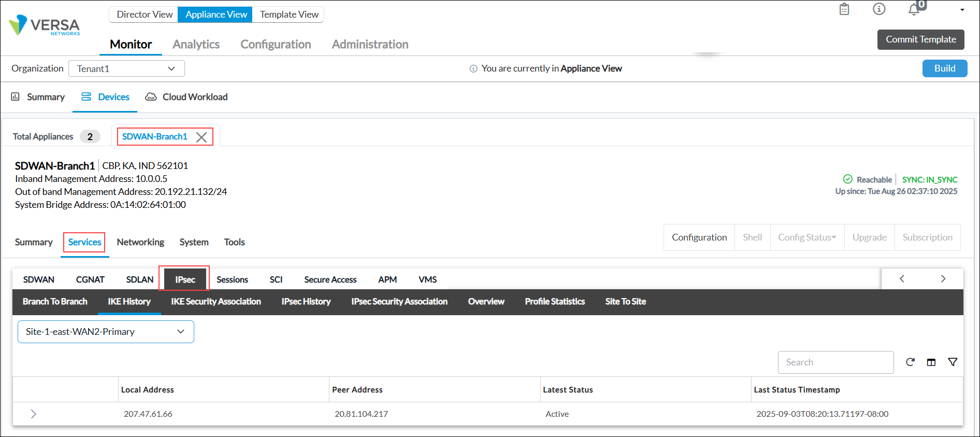
Task: Select the SDLAN service tab
Action: click(140, 279)
